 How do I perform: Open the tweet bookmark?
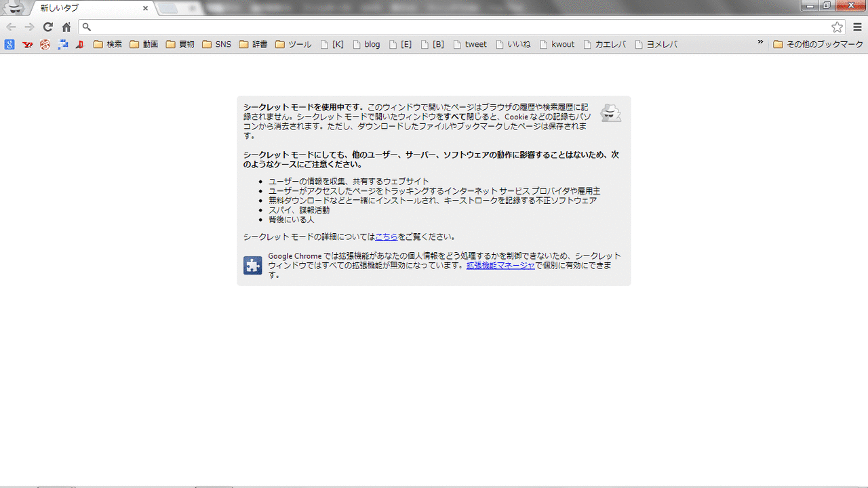tap(470, 45)
